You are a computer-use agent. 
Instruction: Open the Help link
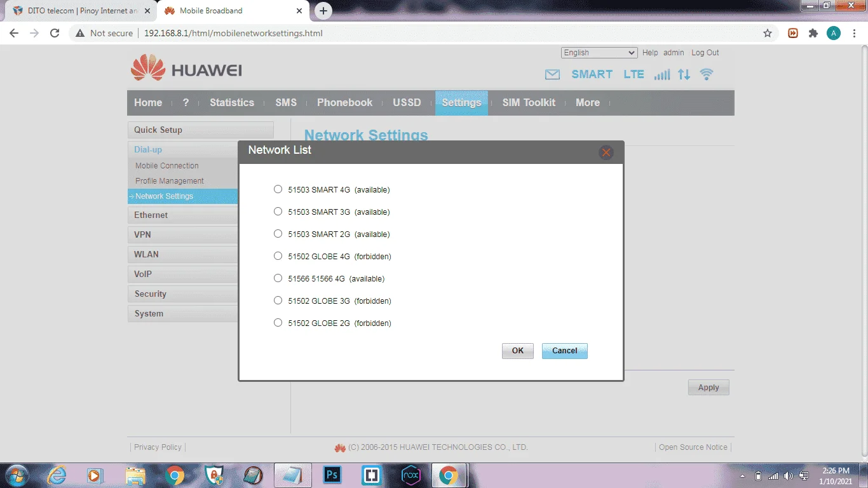click(650, 53)
